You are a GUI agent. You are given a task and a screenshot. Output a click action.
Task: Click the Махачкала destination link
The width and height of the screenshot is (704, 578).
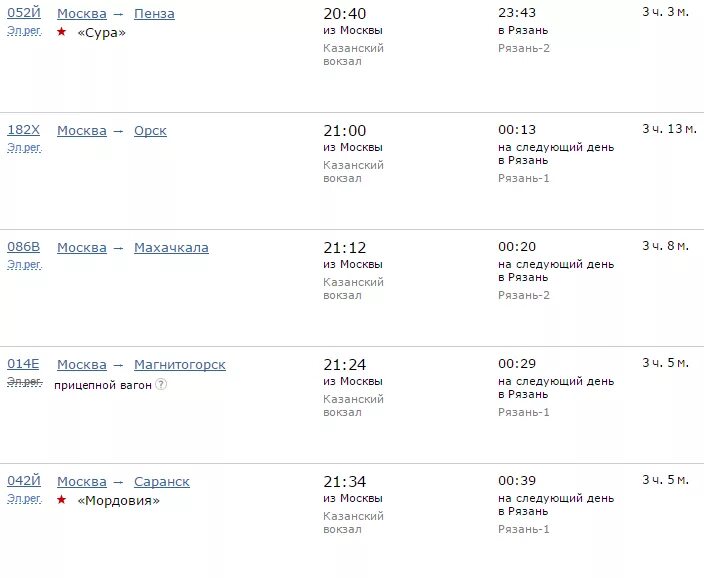point(171,247)
